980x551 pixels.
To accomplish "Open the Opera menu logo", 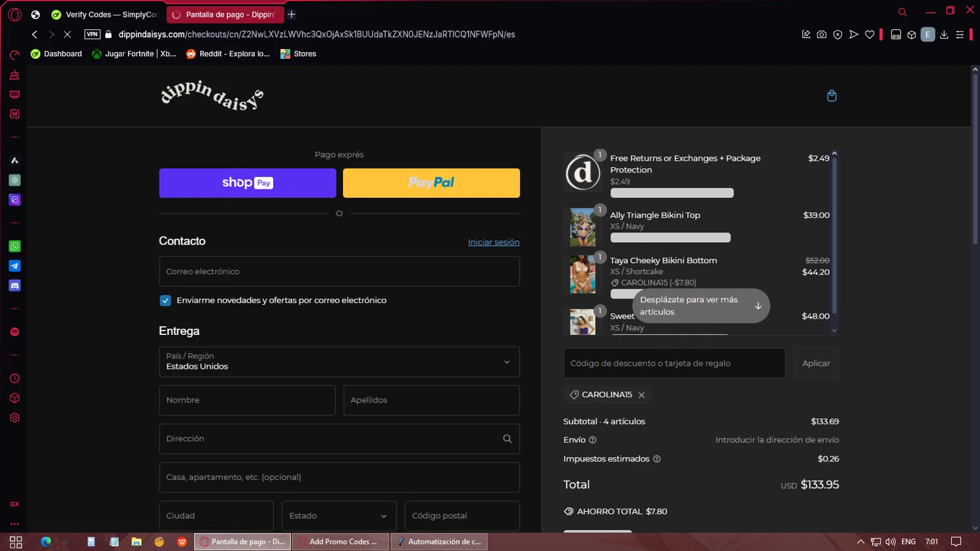I will pyautogui.click(x=15, y=14).
